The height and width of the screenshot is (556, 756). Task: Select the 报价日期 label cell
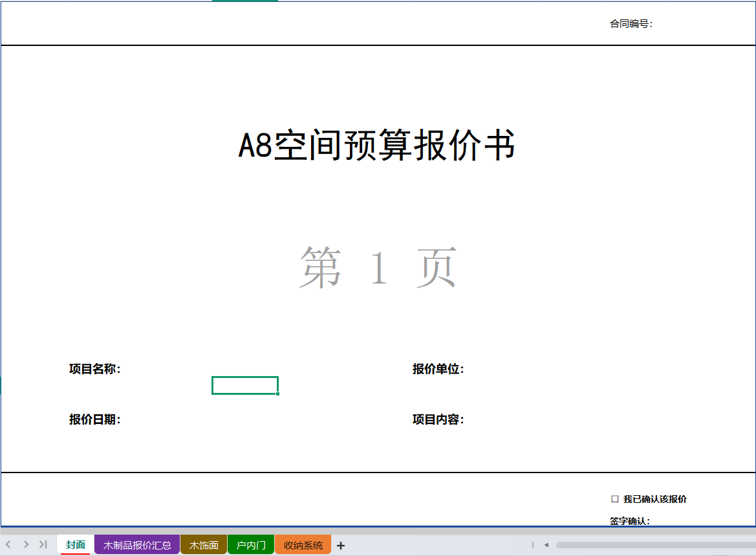(x=94, y=419)
